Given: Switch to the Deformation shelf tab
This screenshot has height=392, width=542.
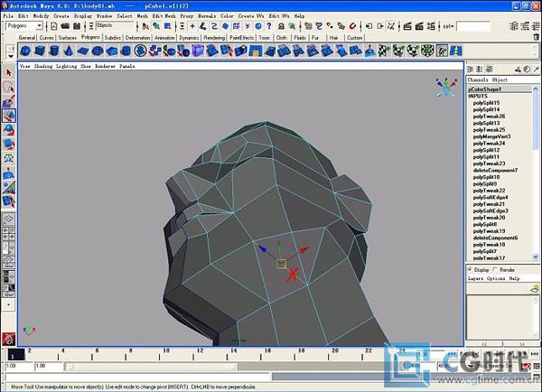Looking at the screenshot, I should click(x=137, y=38).
